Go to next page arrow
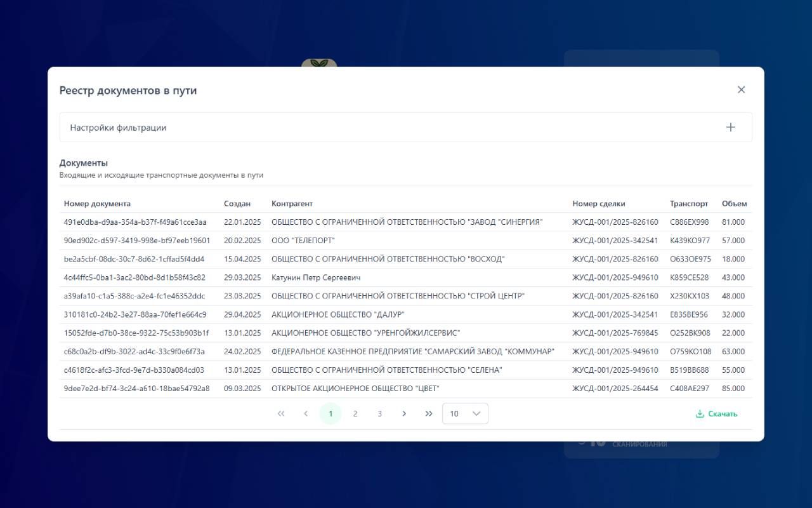The height and width of the screenshot is (508, 812). point(404,413)
